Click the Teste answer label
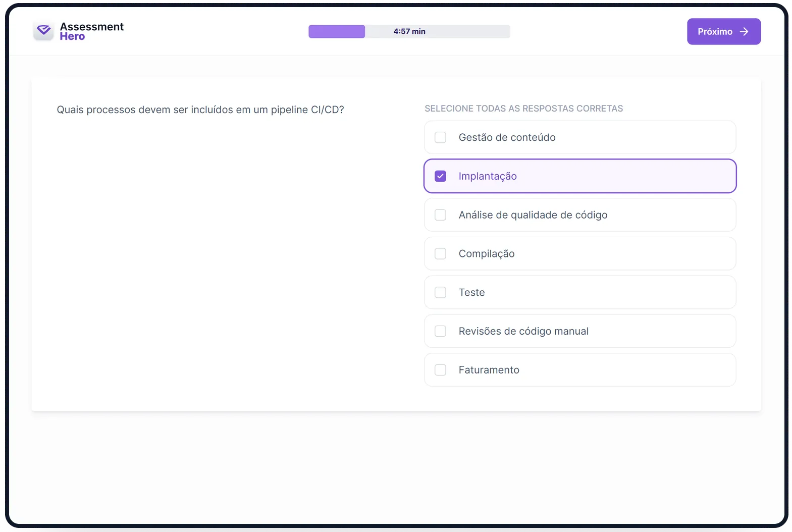The image size is (792, 532). pos(471,292)
